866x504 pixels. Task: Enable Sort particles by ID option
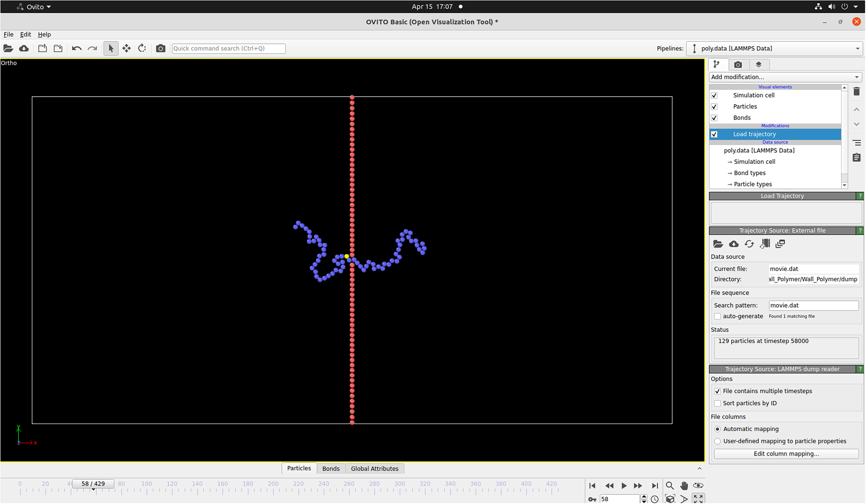(718, 403)
